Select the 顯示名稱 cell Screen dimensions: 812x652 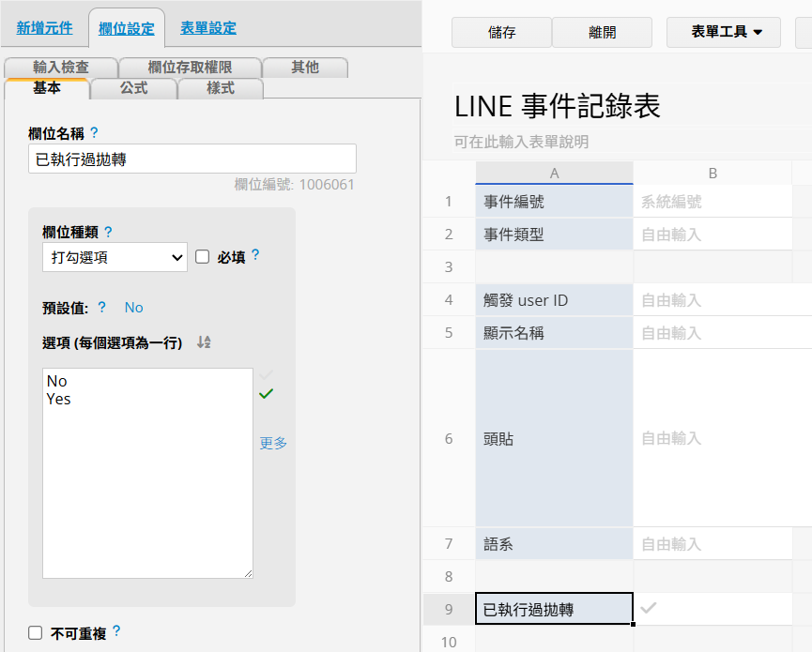[554, 333]
